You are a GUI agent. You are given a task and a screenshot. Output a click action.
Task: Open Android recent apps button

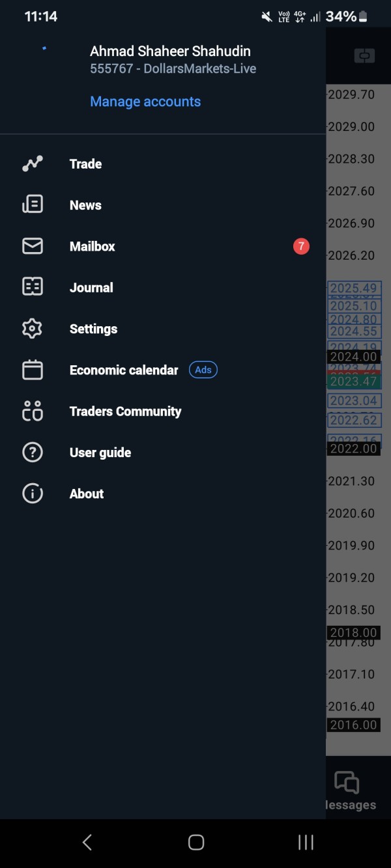coord(306,842)
